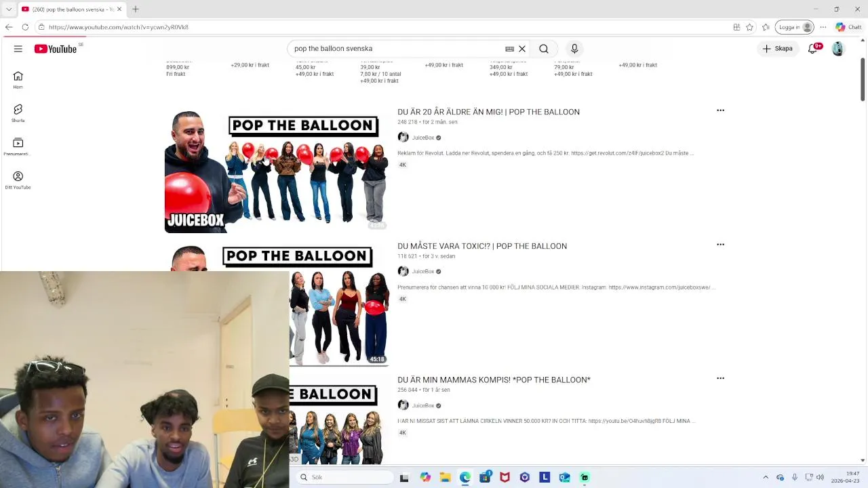Open a new browser tab

click(x=135, y=9)
